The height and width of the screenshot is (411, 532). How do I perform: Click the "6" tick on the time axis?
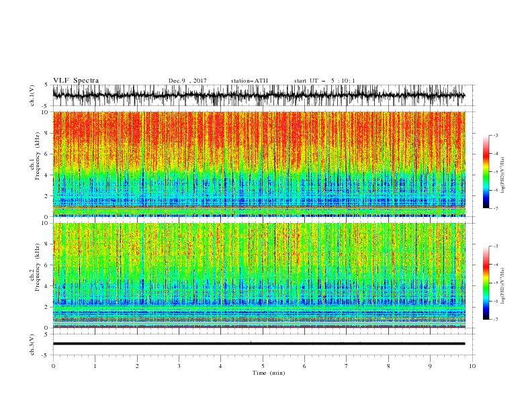click(x=304, y=366)
